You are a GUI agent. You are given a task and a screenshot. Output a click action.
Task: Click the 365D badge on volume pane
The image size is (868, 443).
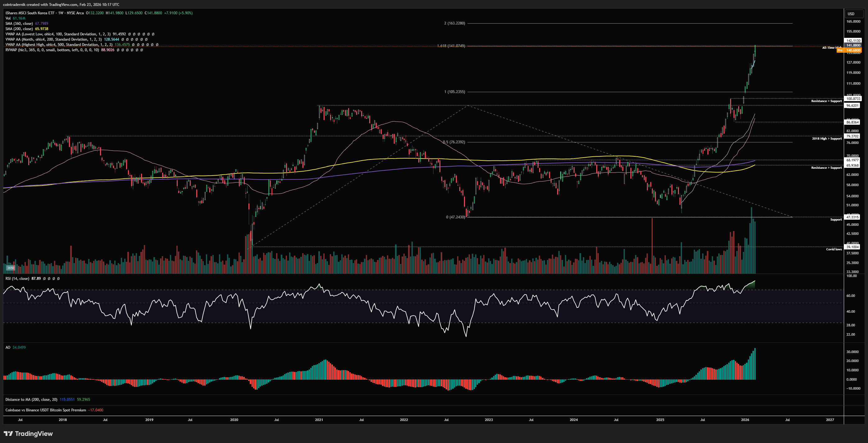[11, 268]
